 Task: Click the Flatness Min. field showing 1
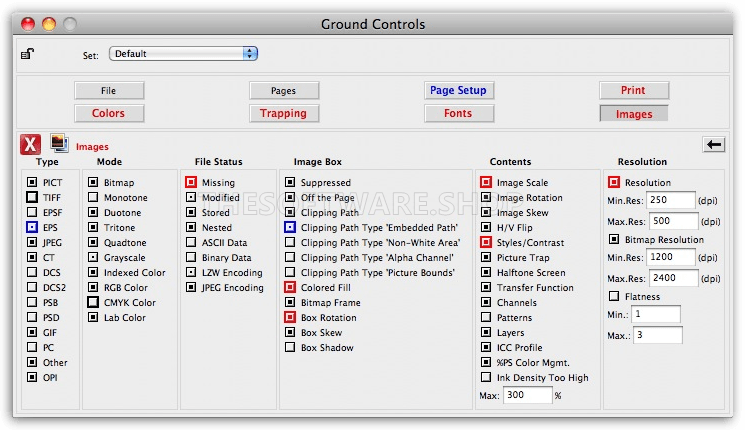click(x=656, y=314)
